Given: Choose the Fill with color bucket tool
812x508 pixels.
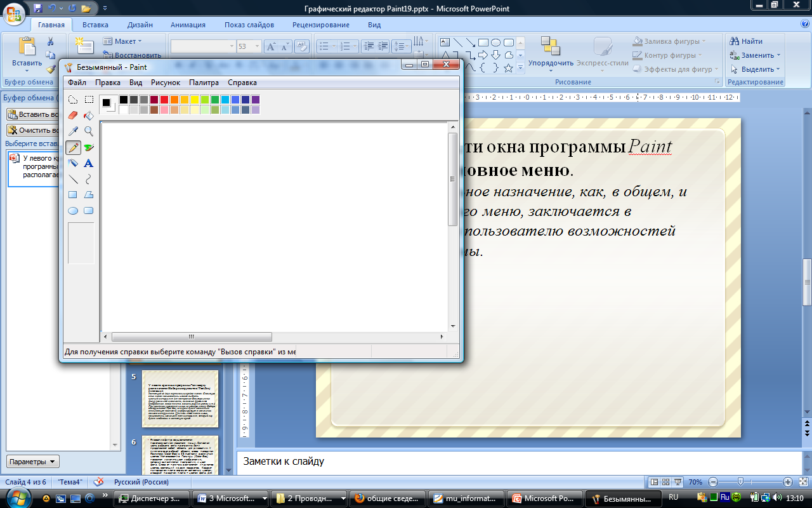Looking at the screenshot, I should click(x=89, y=116).
